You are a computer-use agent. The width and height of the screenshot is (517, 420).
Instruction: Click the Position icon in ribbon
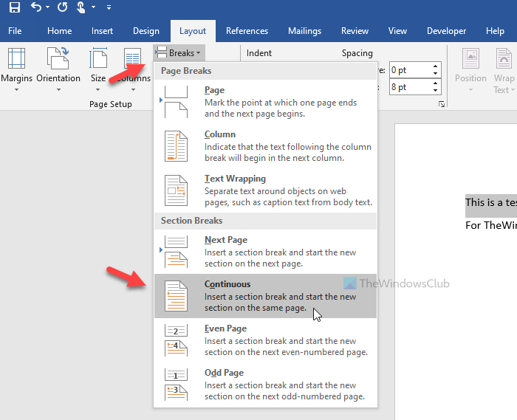tap(470, 59)
